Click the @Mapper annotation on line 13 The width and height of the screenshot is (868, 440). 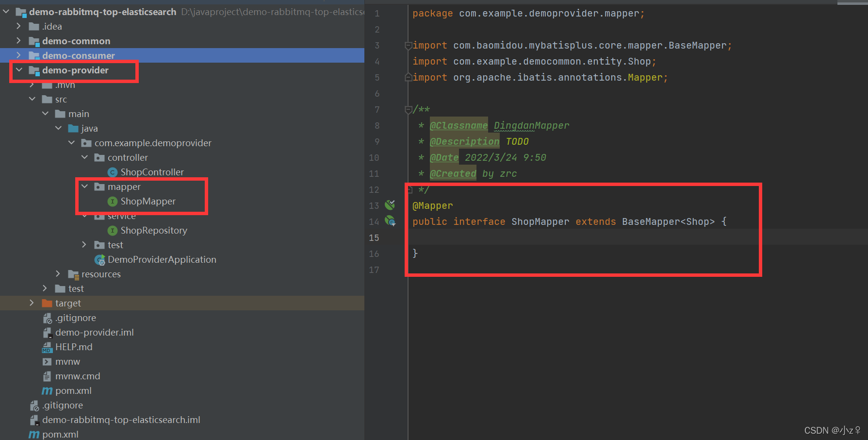click(x=432, y=205)
